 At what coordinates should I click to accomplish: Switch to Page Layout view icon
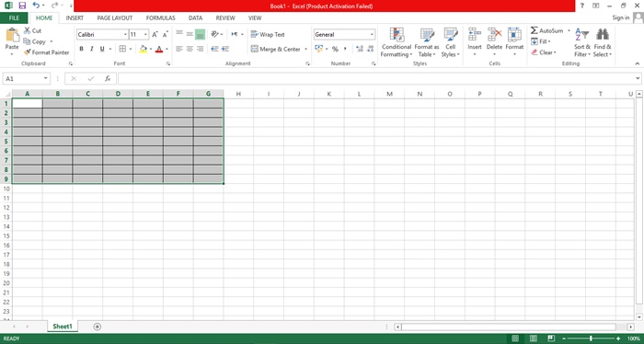(x=533, y=338)
